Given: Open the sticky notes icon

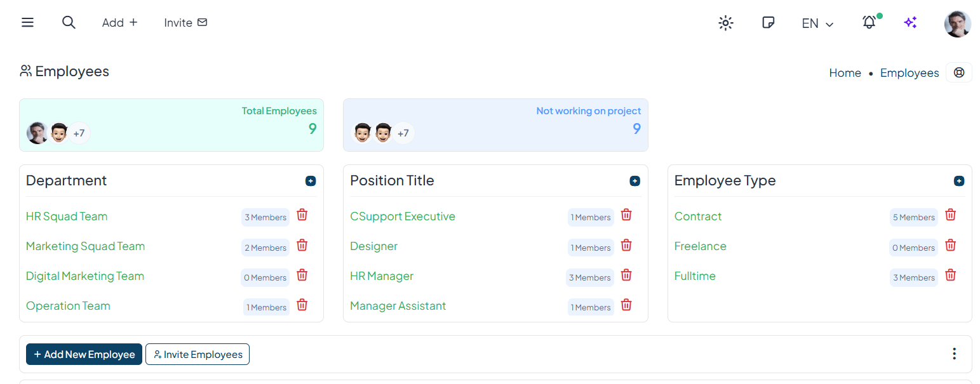Looking at the screenshot, I should click(x=768, y=23).
